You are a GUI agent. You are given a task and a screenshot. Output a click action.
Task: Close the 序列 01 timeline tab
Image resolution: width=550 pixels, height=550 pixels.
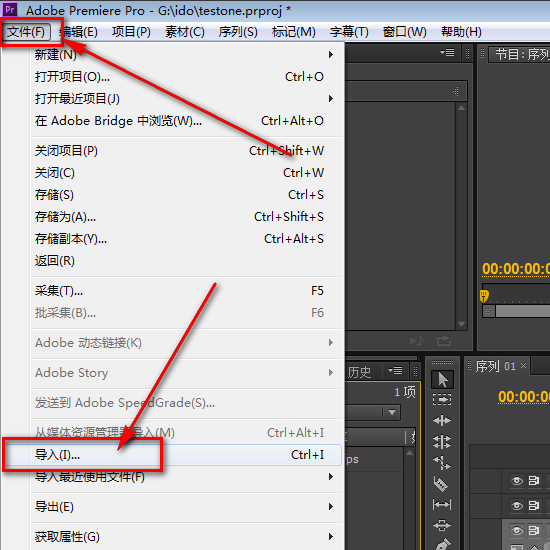point(523,365)
